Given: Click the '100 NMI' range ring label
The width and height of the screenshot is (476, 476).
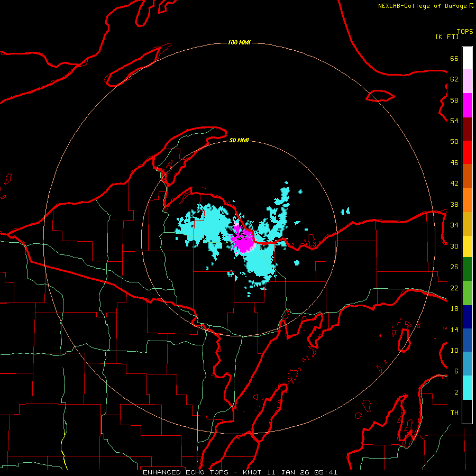Looking at the screenshot, I should [x=239, y=42].
